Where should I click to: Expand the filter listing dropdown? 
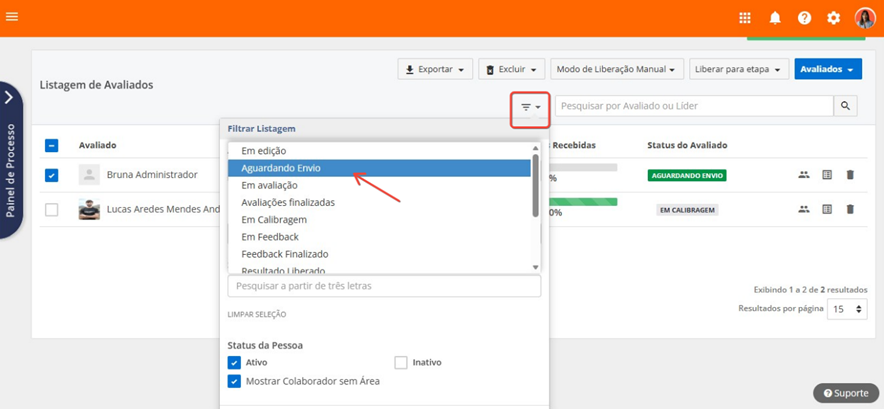coord(530,106)
